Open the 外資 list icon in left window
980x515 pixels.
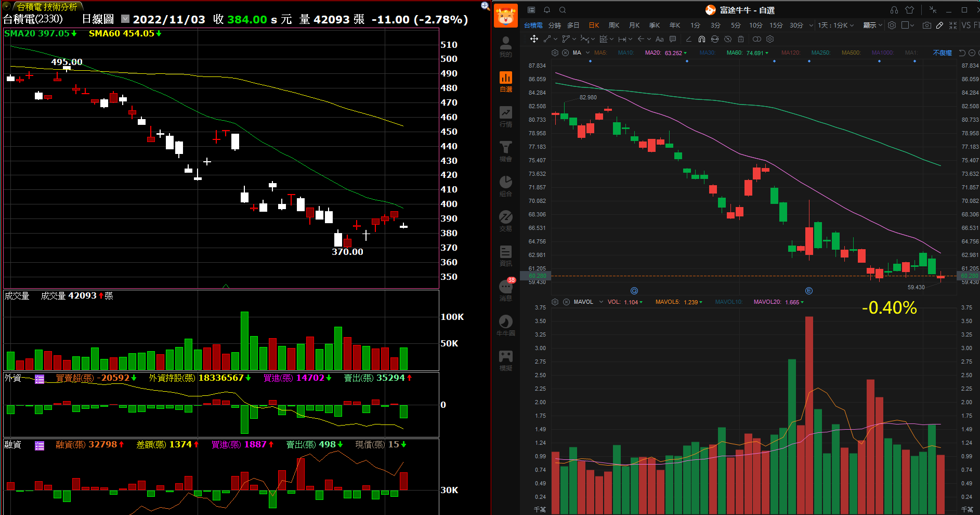[40, 379]
